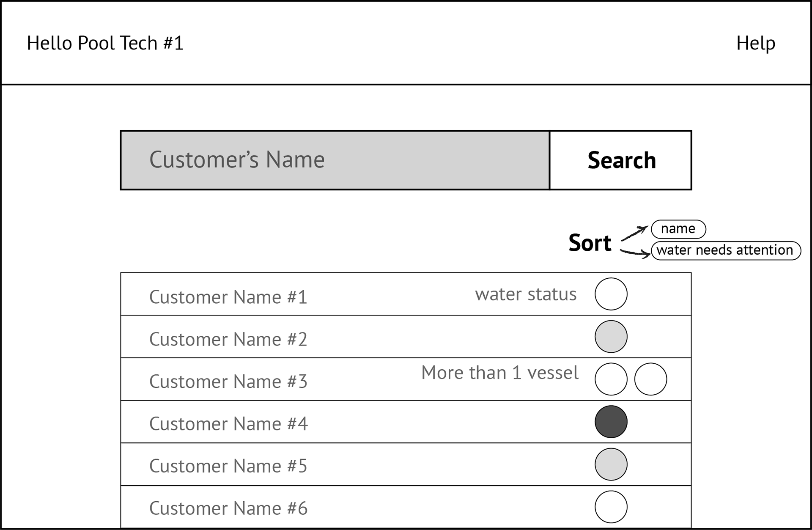812x530 pixels.
Task: Click Customer Name #6 white status circle
Action: click(611, 507)
